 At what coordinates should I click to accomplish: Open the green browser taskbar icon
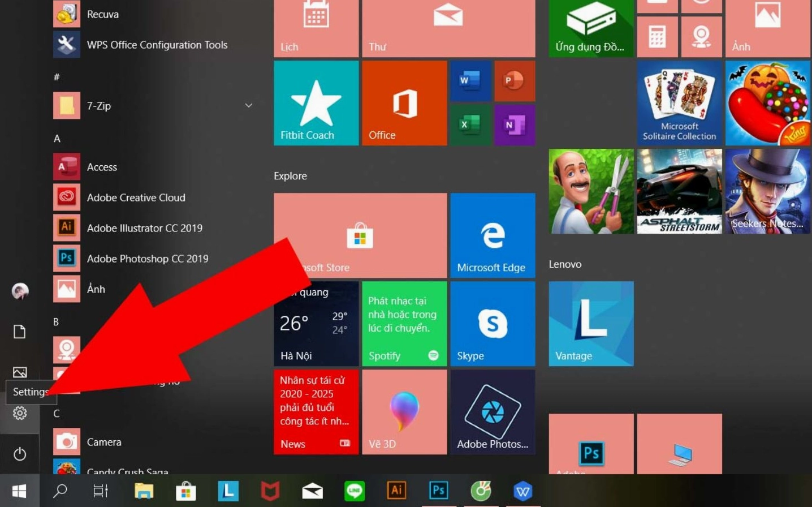(481, 491)
